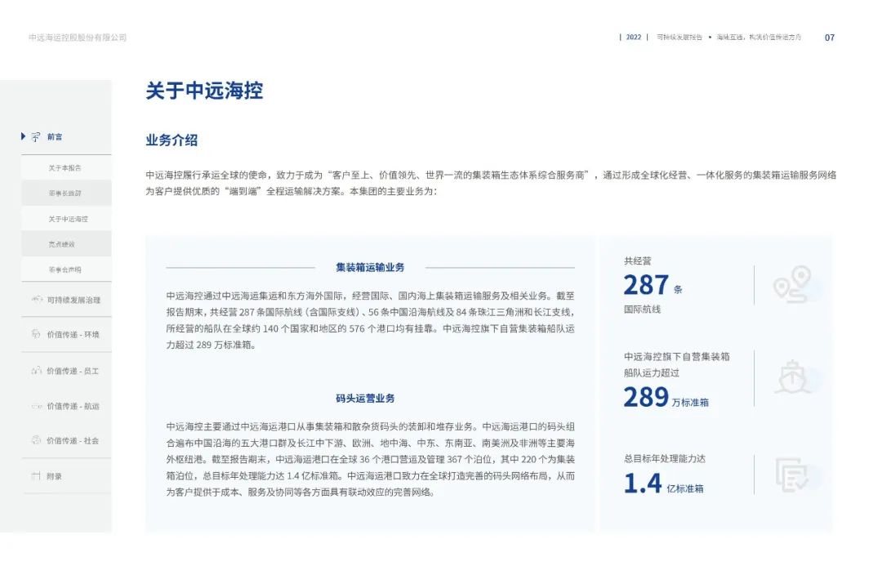Viewport: 882px width, 588px height.
Task: Click the intro paragraph starting 中远海控履行承运全球
Action: click(491, 183)
